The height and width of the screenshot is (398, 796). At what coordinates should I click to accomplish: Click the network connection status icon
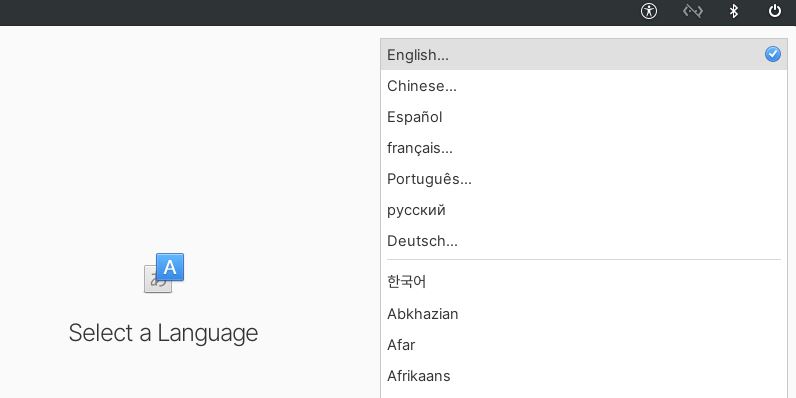(692, 11)
